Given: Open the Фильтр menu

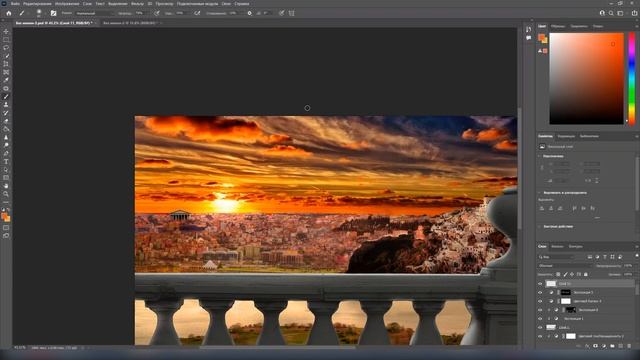Looking at the screenshot, I should click(x=137, y=4).
